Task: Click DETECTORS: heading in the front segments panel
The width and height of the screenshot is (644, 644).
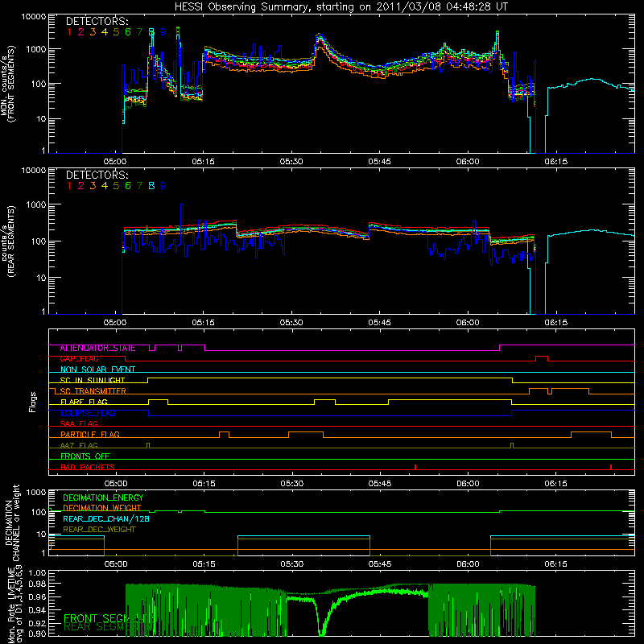Action: click(x=97, y=21)
